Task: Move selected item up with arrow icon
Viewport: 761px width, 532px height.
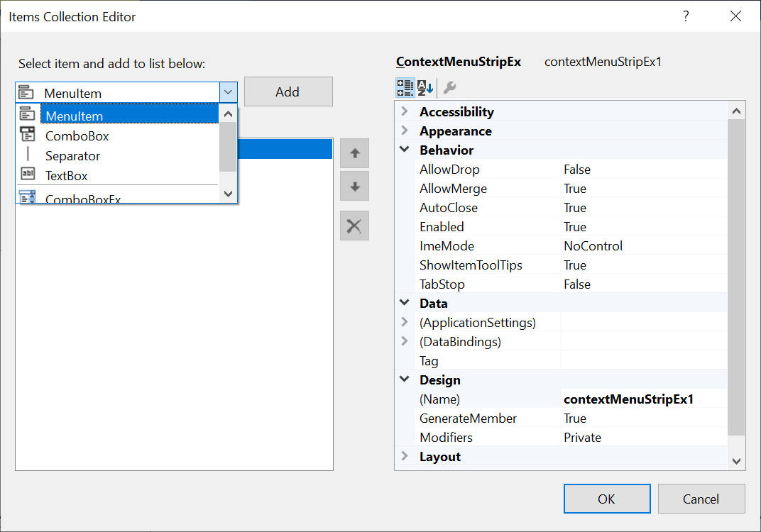Action: tap(354, 153)
